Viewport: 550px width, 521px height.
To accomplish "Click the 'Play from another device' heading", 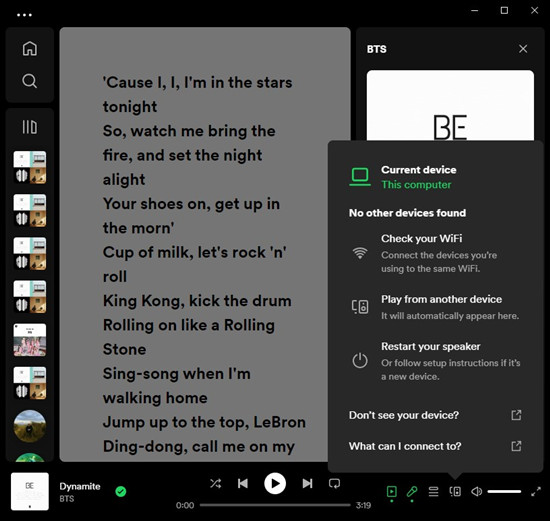I will 441,299.
